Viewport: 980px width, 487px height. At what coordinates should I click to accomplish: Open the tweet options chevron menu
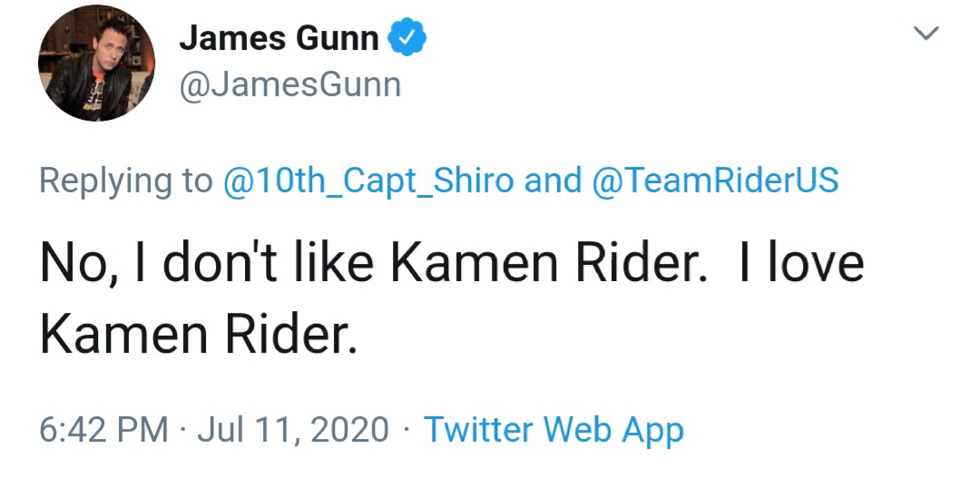click(x=926, y=34)
